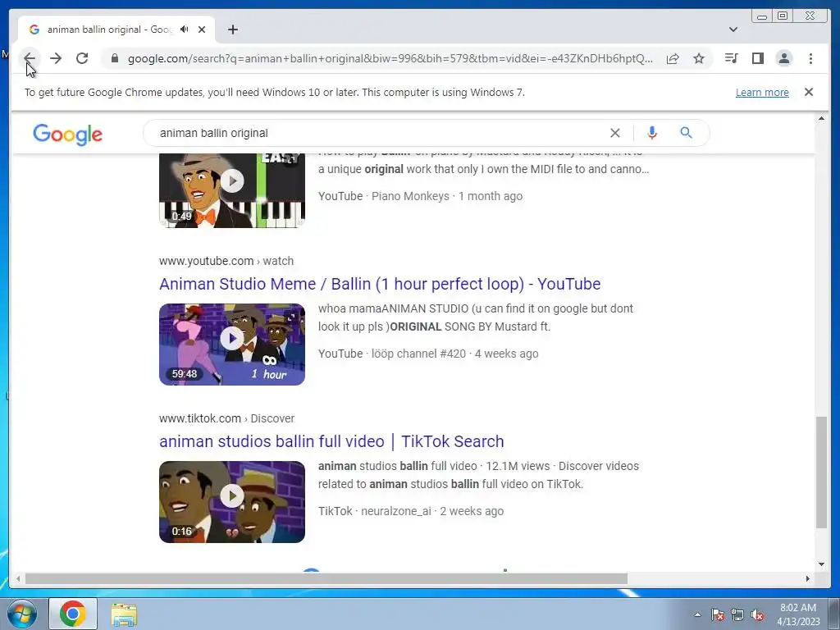
Task: Open the media control icon in the toolbar
Action: [x=731, y=58]
